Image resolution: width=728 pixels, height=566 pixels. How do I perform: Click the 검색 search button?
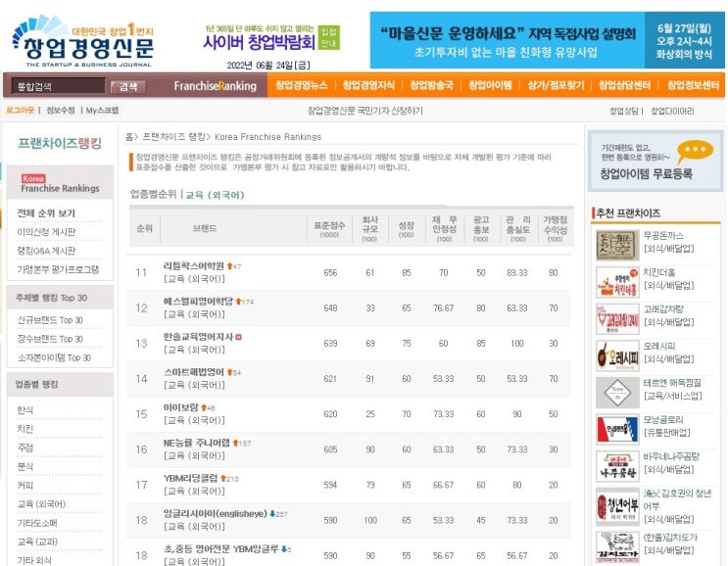pyautogui.click(x=128, y=86)
